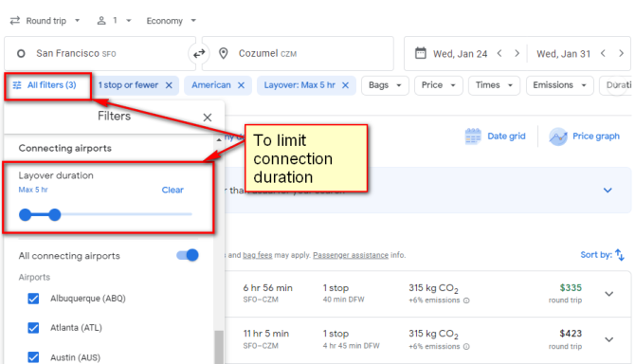The height and width of the screenshot is (364, 635).
Task: Remove the Layover: Max 5 hr filter
Action: [345, 85]
